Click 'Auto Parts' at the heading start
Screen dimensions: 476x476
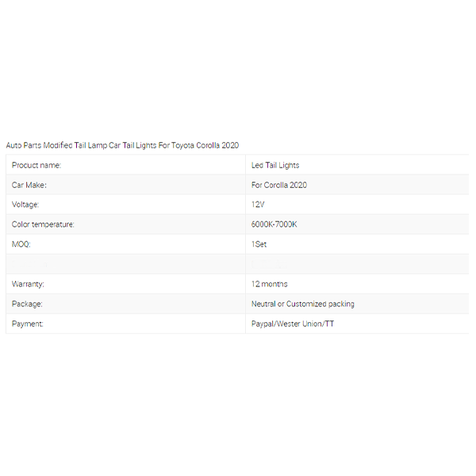point(24,145)
